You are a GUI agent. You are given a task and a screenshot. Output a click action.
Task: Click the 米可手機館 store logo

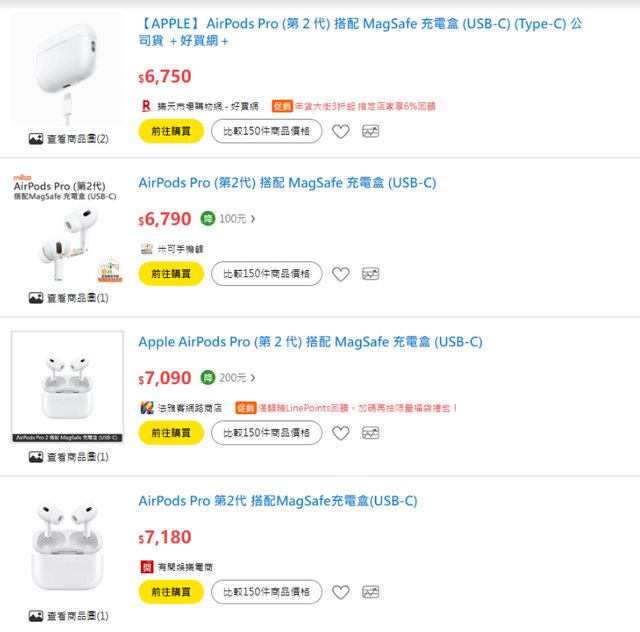coord(145,248)
